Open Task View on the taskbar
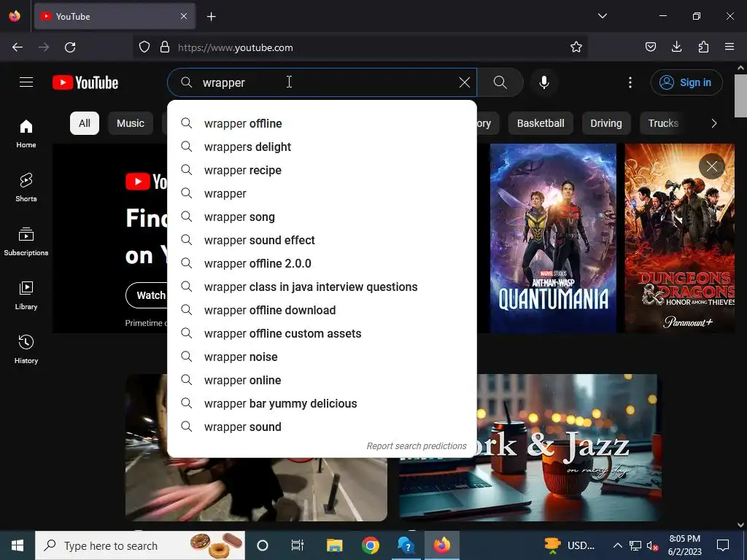This screenshot has width=747, height=560. (x=298, y=545)
